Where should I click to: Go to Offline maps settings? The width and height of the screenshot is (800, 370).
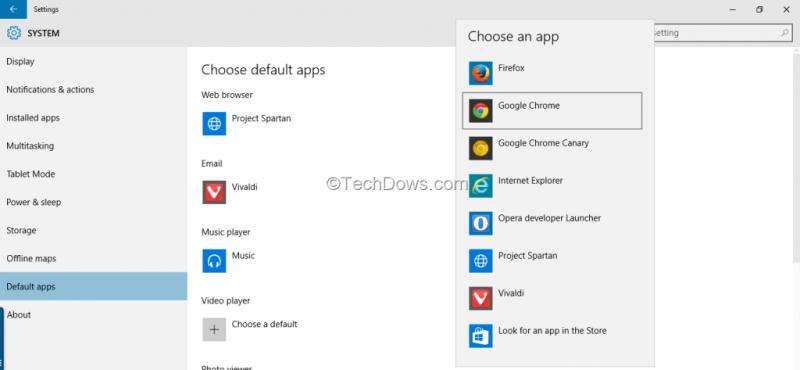93,259
